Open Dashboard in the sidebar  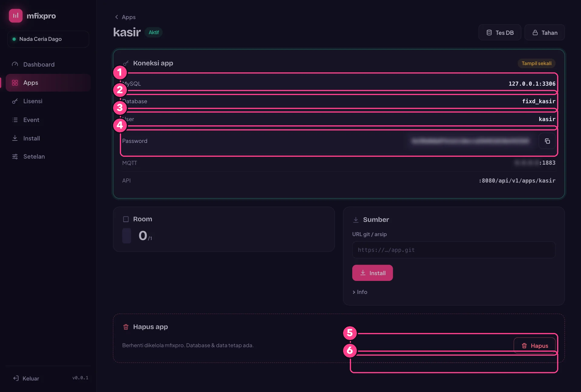point(48,64)
